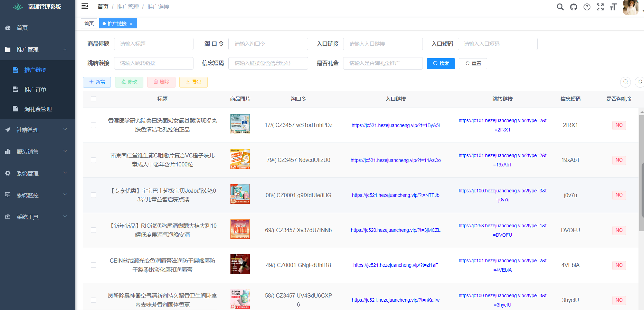Expand the 系统监控 menu chevron
Screen dimensions: 644x310
65,195
